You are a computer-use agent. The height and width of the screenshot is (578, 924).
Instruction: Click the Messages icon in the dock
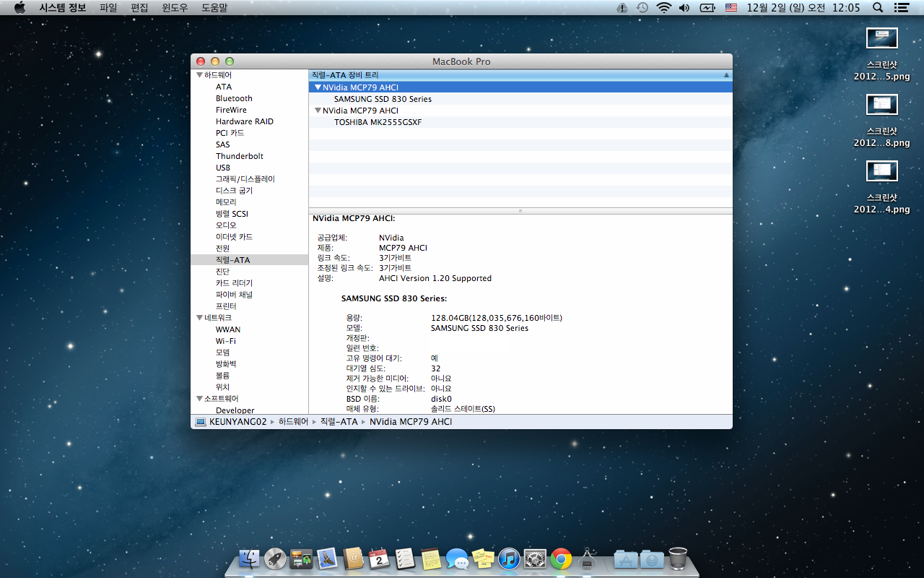457,558
